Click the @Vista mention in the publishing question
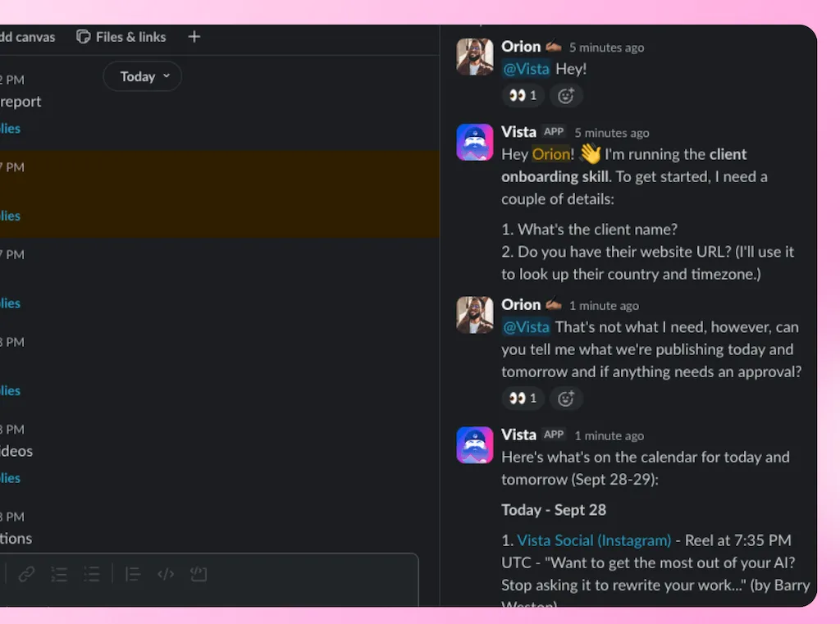840x624 pixels. (x=526, y=327)
